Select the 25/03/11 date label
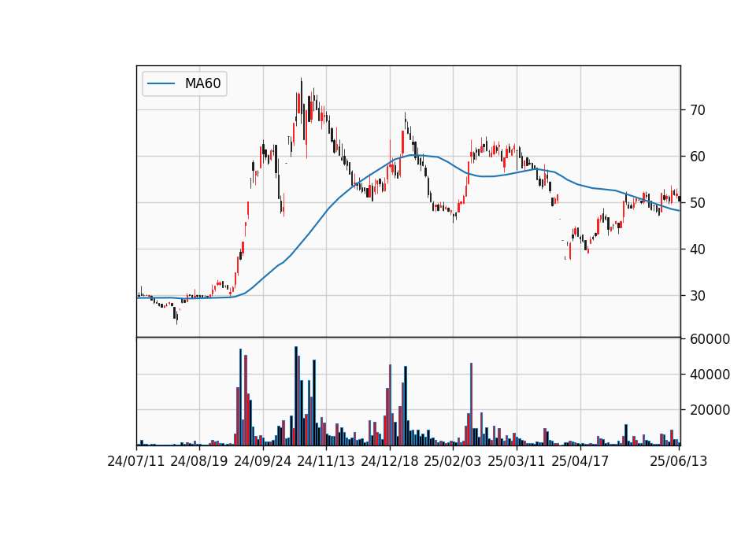 click(x=517, y=461)
